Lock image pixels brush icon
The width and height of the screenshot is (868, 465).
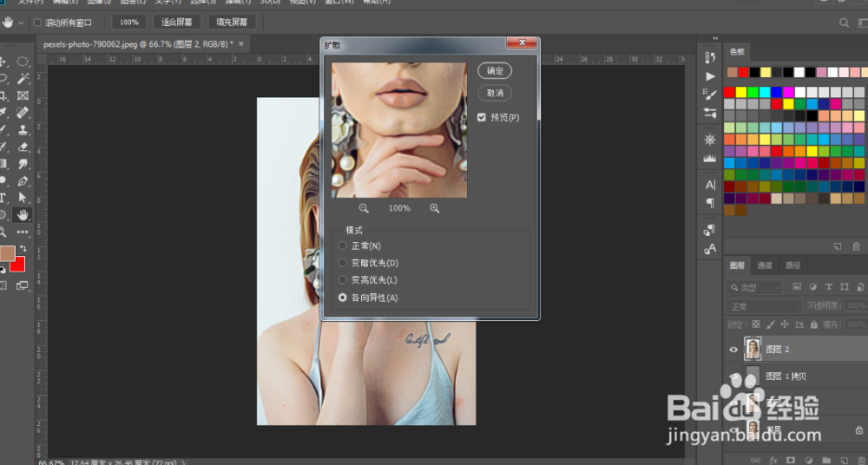[771, 324]
